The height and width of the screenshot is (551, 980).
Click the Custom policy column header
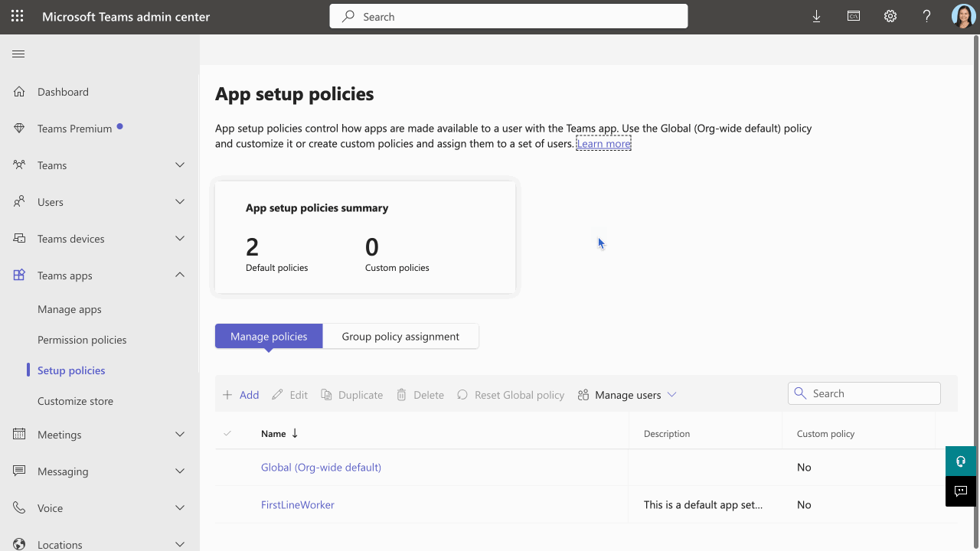[825, 434]
